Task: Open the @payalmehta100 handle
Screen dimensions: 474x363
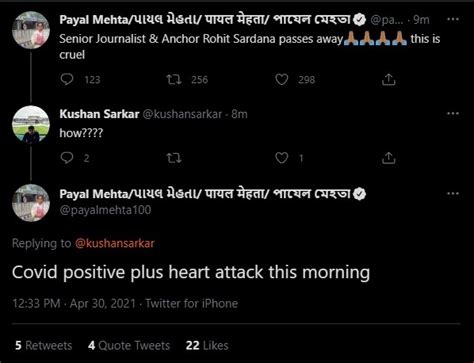Action: 105,210
